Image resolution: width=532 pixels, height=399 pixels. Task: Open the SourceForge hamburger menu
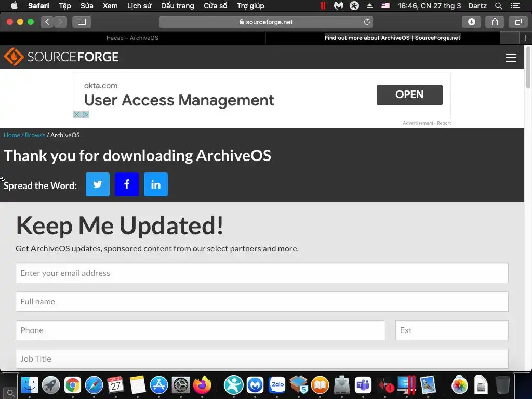[x=511, y=57]
